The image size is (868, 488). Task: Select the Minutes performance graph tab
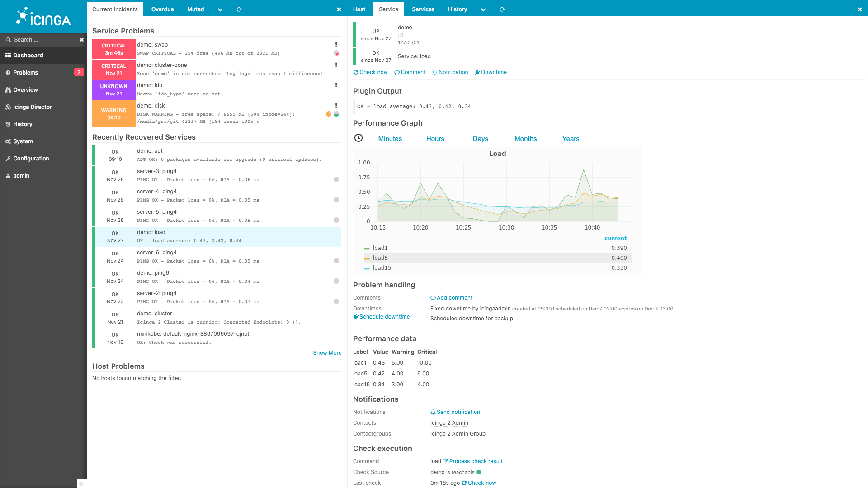coord(390,138)
